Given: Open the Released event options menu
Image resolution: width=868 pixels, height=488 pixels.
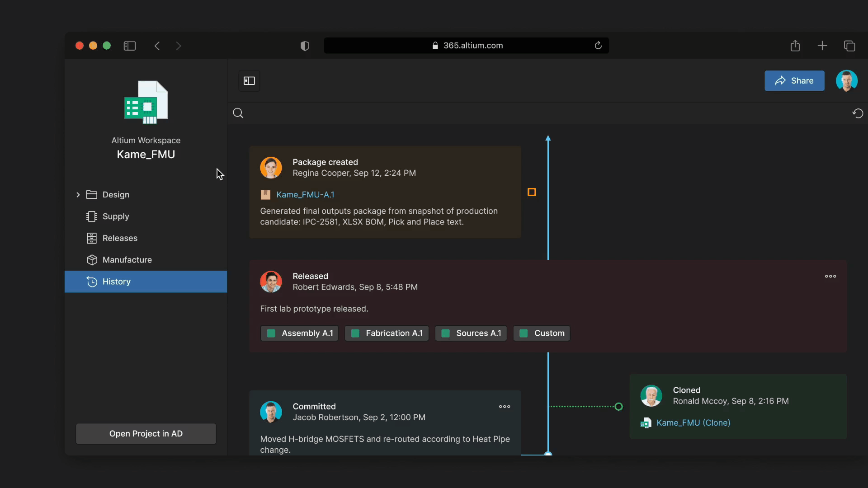Looking at the screenshot, I should 830,276.
